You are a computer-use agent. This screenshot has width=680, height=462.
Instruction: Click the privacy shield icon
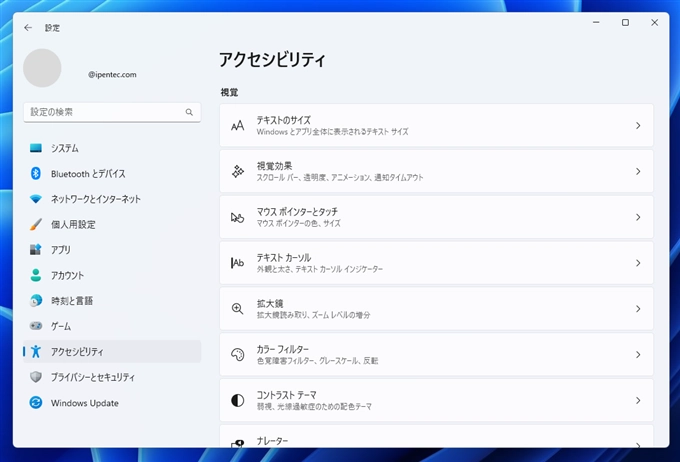(36, 377)
